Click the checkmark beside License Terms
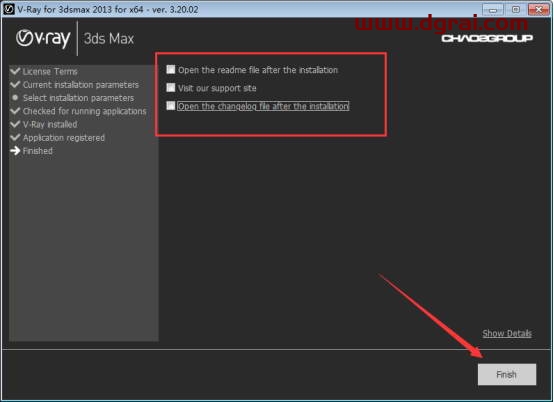 tap(15, 71)
